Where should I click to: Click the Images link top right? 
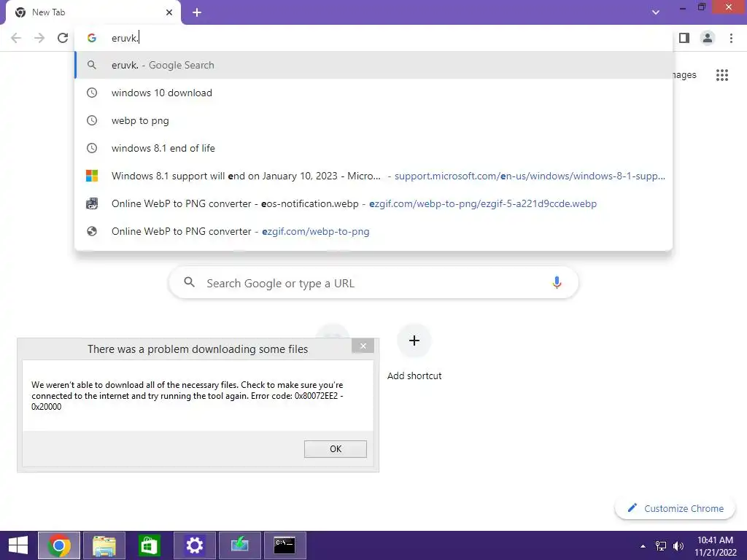coord(684,75)
